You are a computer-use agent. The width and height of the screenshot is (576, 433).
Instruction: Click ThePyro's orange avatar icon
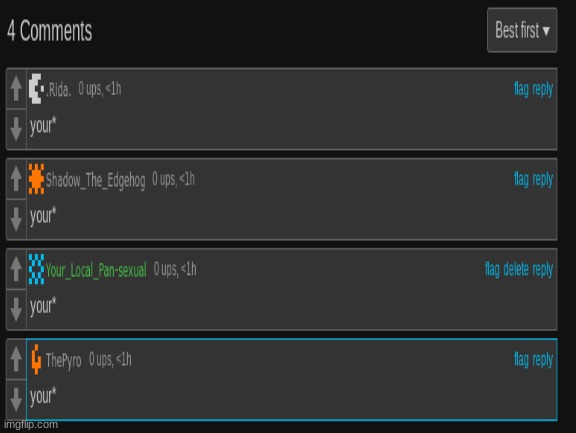(36, 359)
